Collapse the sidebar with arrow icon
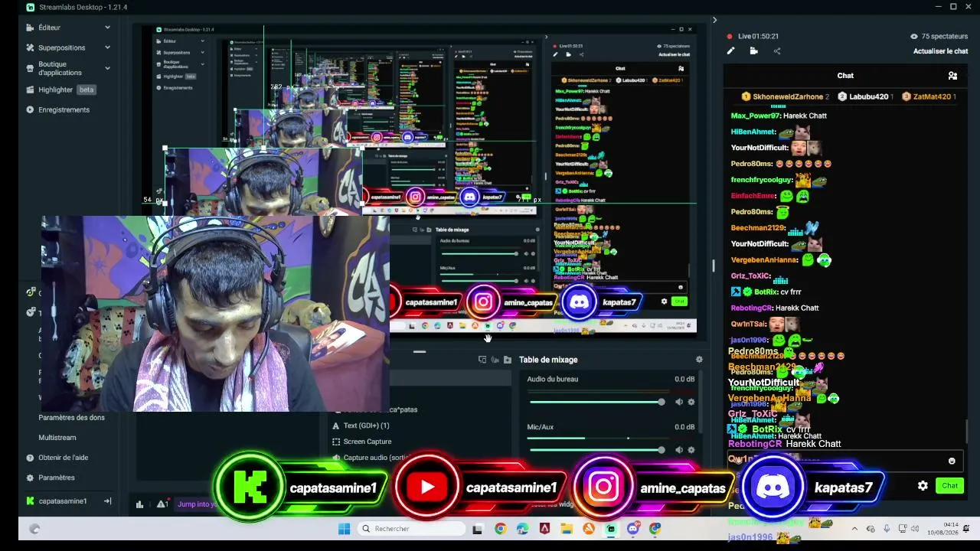This screenshot has width=980, height=551. (x=108, y=501)
